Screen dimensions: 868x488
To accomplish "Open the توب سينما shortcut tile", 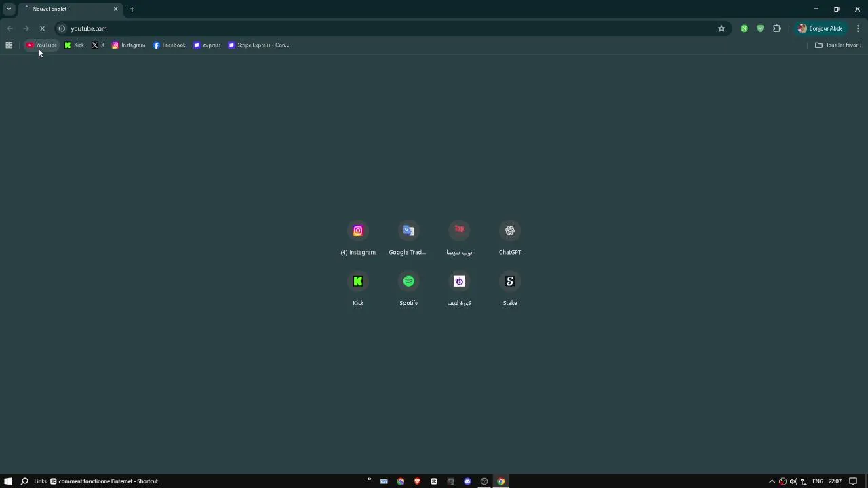I will pyautogui.click(x=459, y=239).
